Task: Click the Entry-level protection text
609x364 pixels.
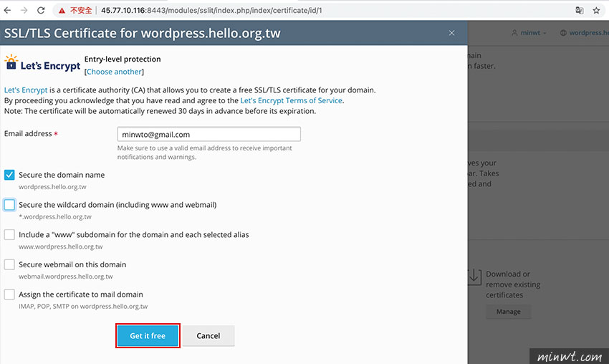Action: coord(123,59)
